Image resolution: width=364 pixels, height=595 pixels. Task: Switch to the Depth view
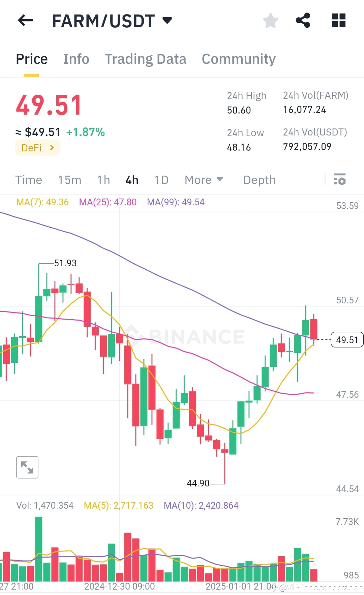(259, 180)
